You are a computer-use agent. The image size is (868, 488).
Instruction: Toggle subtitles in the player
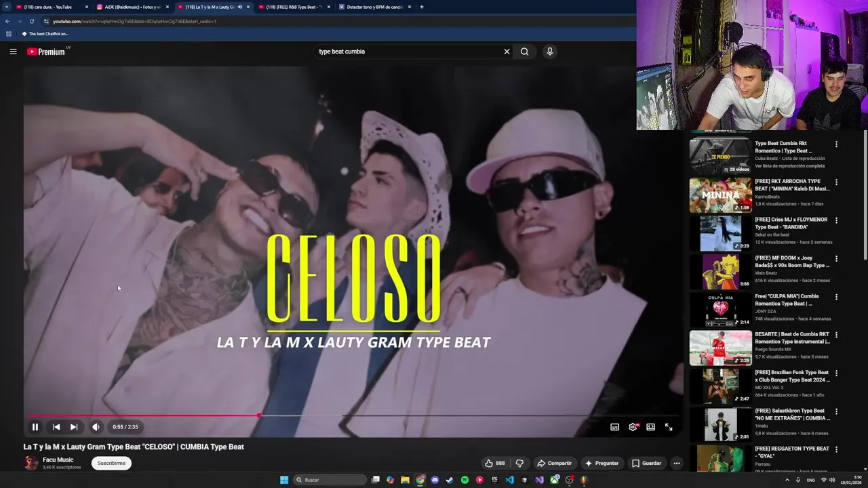pyautogui.click(x=614, y=427)
